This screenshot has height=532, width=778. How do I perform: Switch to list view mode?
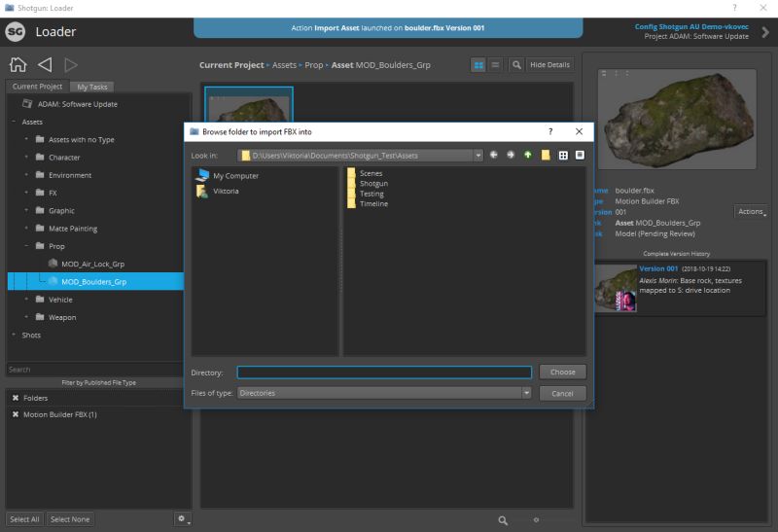pos(495,65)
